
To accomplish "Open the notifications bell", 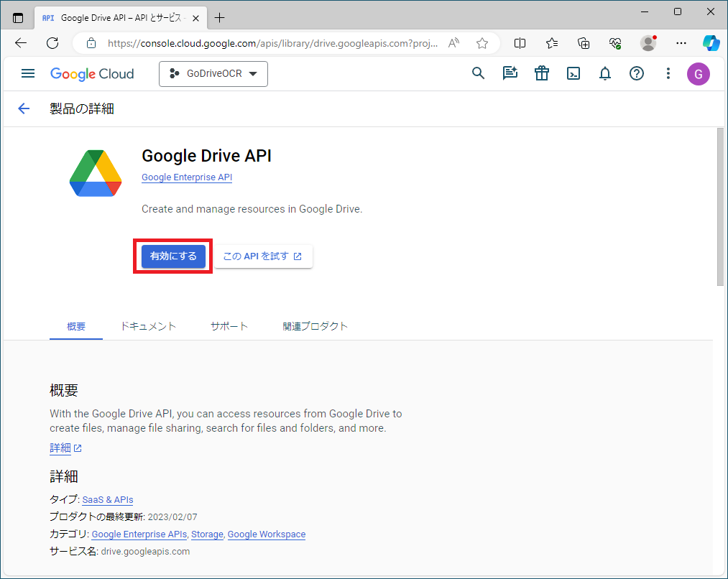I will coord(605,73).
